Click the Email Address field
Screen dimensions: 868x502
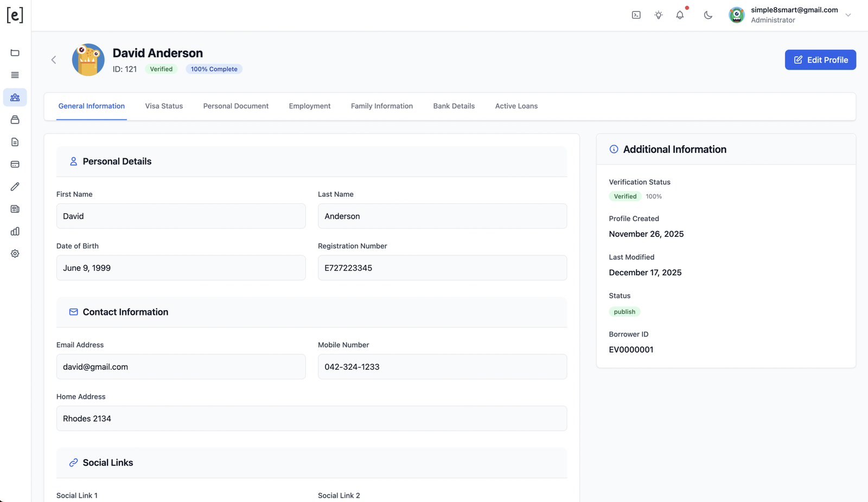point(181,367)
